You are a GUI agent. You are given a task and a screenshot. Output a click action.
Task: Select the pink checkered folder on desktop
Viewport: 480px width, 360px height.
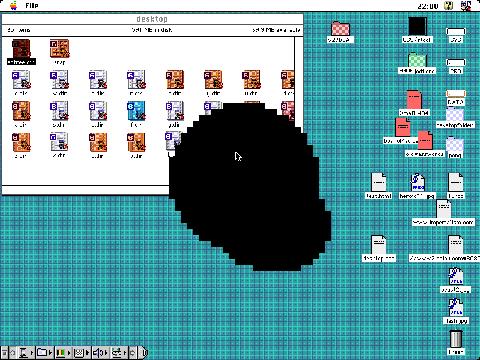tap(340, 29)
